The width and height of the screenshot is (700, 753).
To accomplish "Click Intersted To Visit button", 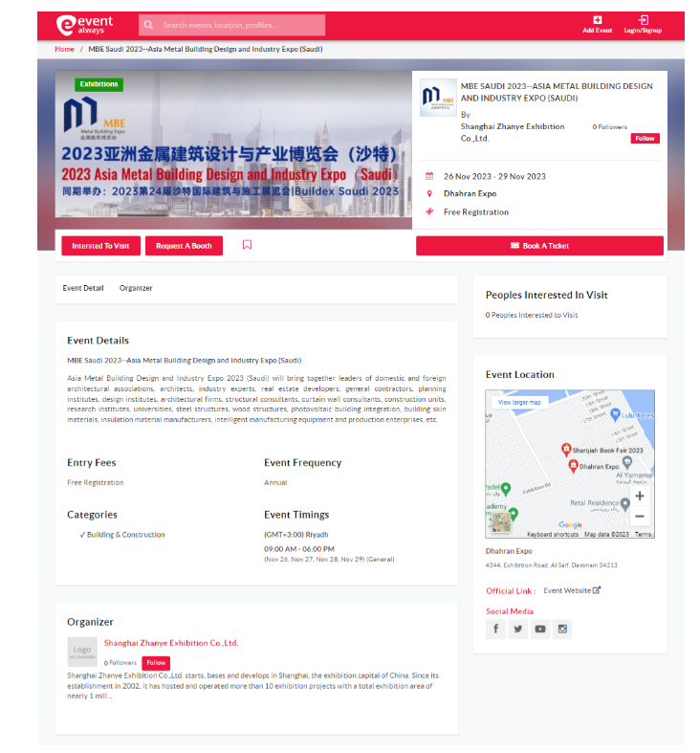I will click(x=100, y=246).
